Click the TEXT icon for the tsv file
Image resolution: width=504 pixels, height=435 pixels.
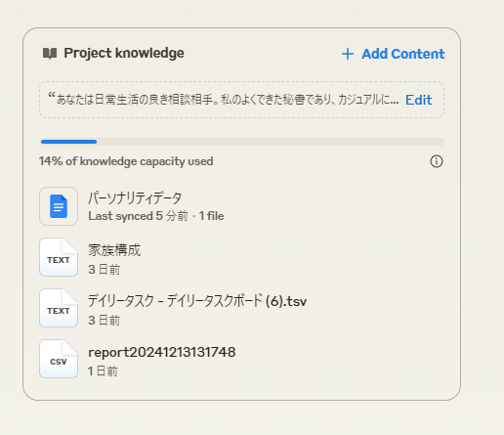click(59, 308)
